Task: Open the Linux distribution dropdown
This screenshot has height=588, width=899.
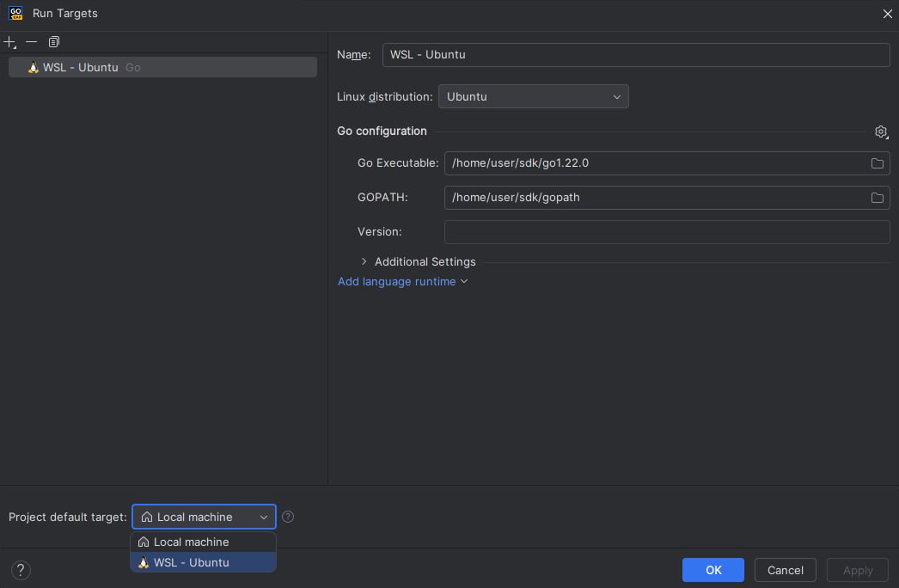Action: coord(617,96)
